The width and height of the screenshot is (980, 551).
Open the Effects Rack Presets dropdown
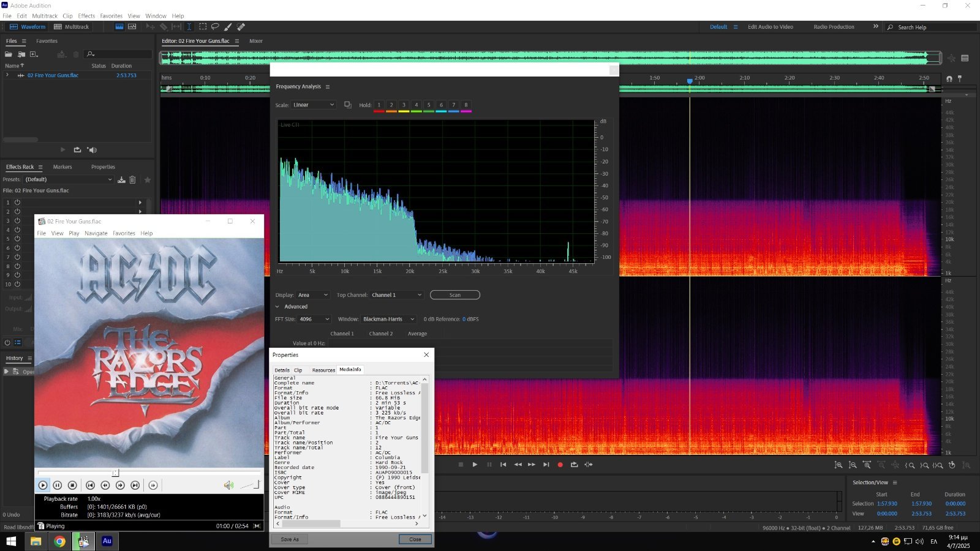click(69, 179)
